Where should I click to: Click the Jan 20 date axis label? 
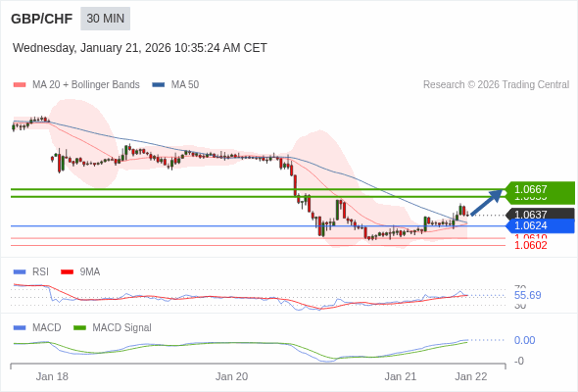[x=231, y=377]
